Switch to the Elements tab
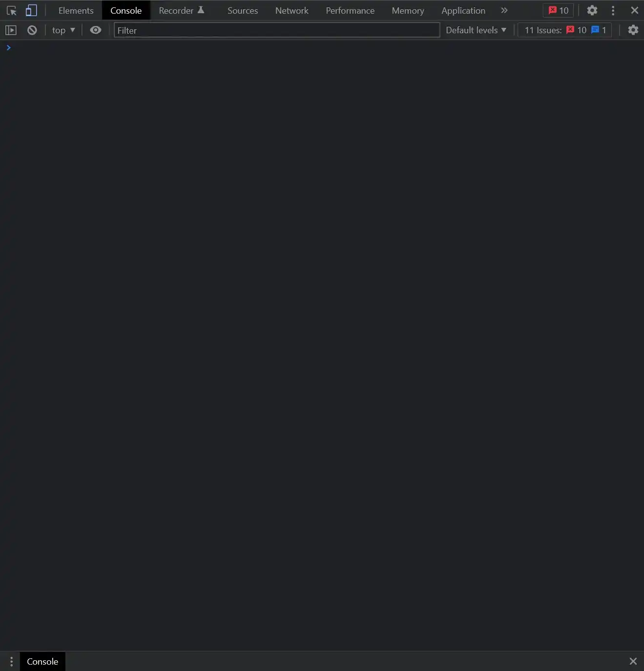Viewport: 644px width, 671px height. [76, 10]
